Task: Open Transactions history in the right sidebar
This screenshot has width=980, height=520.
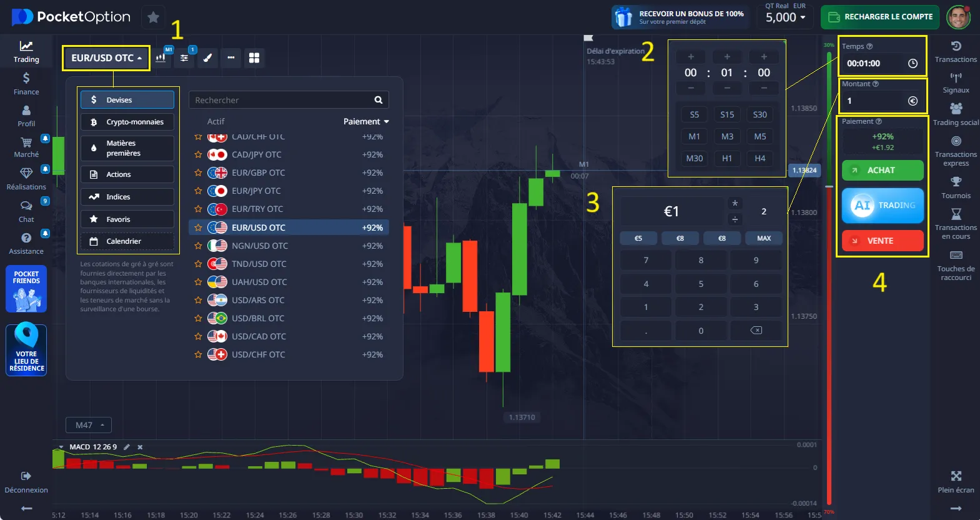Action: tap(956, 52)
